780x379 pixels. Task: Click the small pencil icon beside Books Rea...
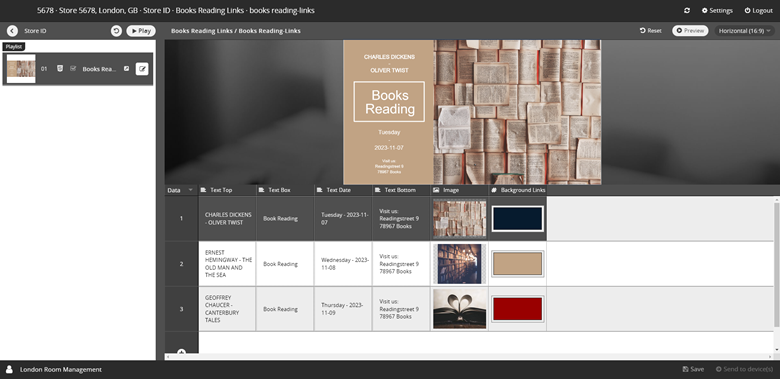tap(126, 69)
